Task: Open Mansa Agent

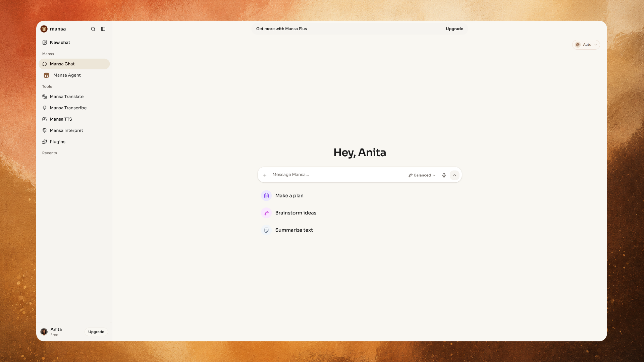Action: click(74, 75)
